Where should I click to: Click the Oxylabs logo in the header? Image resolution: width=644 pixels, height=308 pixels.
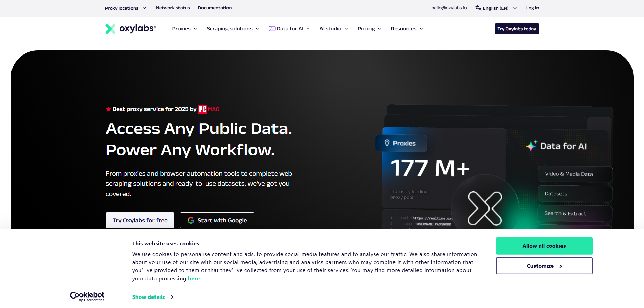[130, 29]
